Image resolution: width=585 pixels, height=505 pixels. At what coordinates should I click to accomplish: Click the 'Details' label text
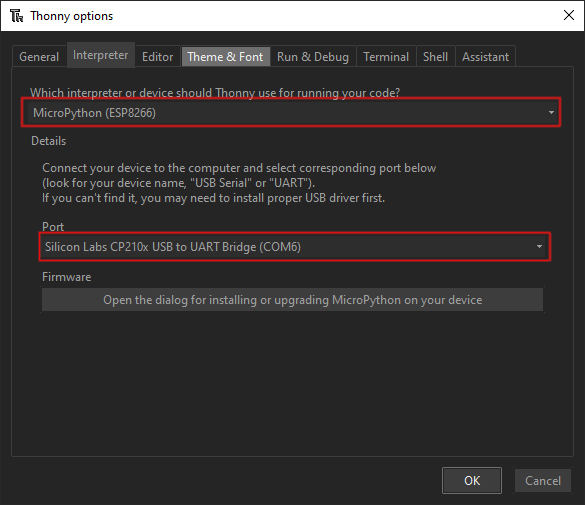(x=49, y=141)
